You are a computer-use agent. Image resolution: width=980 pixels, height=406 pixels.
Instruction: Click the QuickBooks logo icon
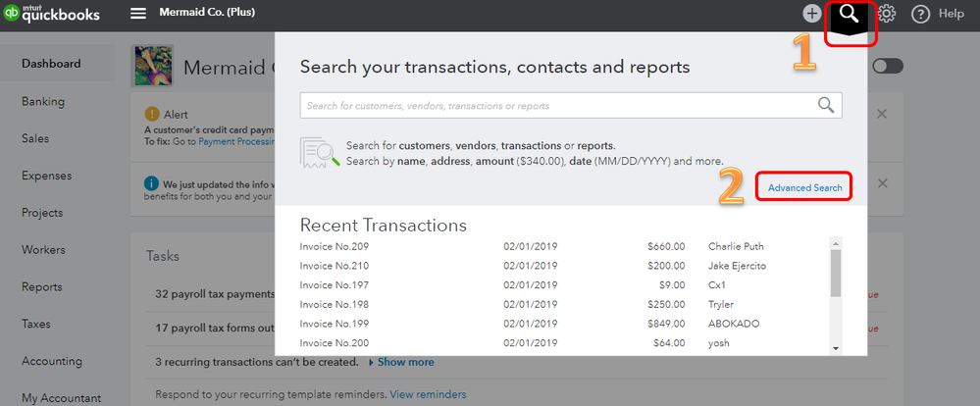click(11, 13)
